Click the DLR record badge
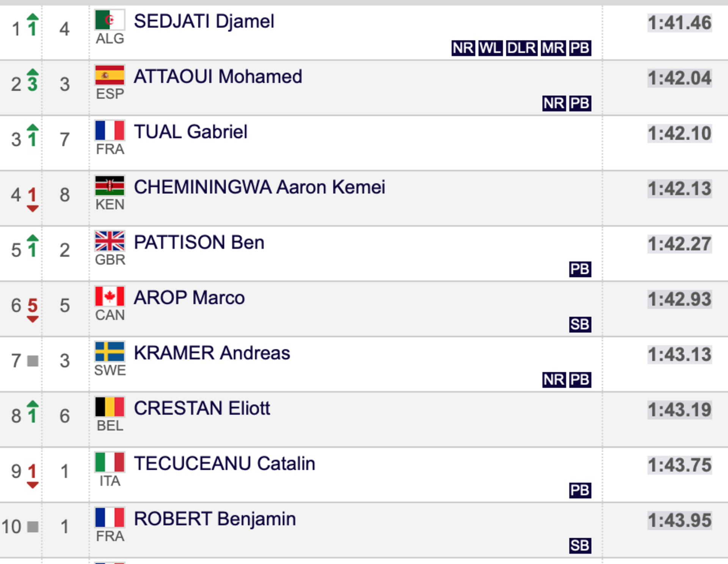The image size is (728, 564). (522, 48)
